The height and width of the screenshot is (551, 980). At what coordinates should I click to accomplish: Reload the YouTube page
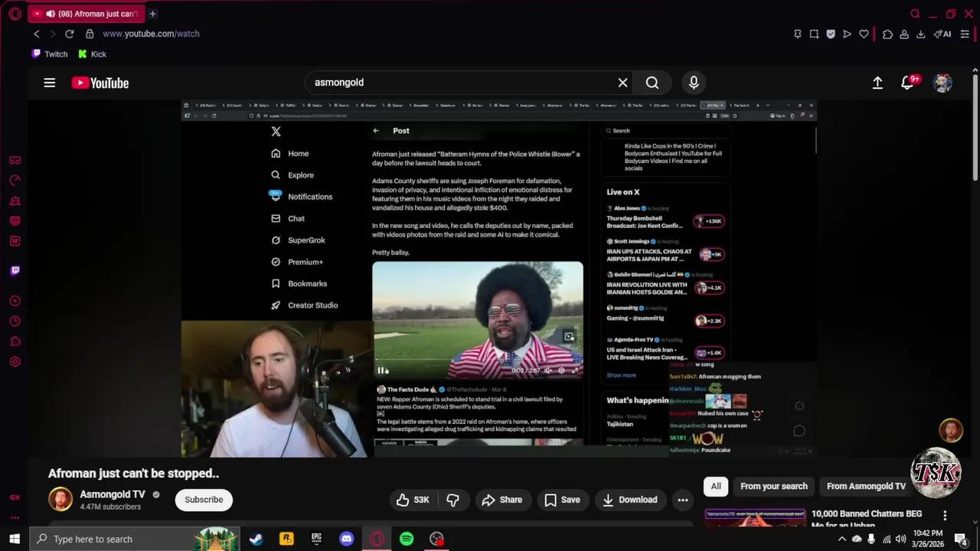pyautogui.click(x=69, y=34)
